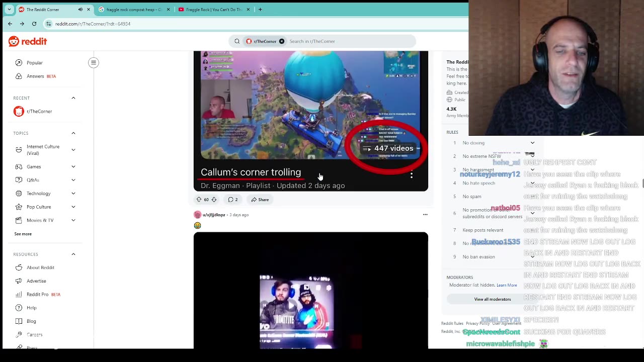Image resolution: width=644 pixels, height=362 pixels.
Task: Select rule 5 No spam
Action: point(472,197)
